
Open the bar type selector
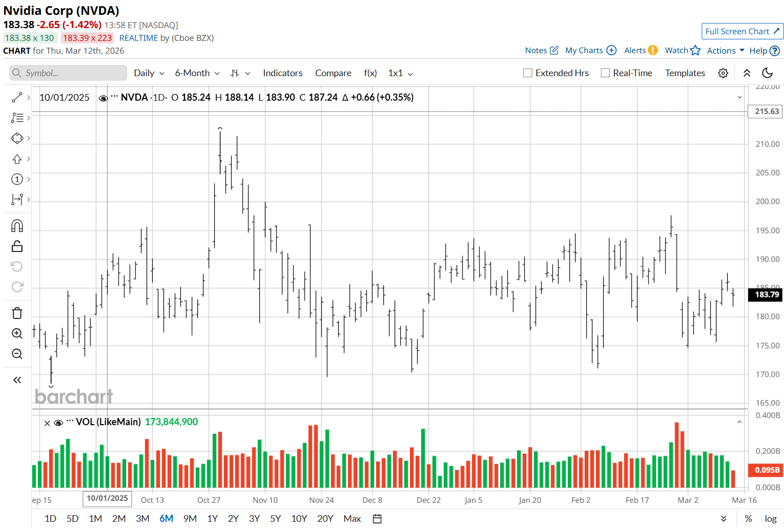(x=240, y=73)
